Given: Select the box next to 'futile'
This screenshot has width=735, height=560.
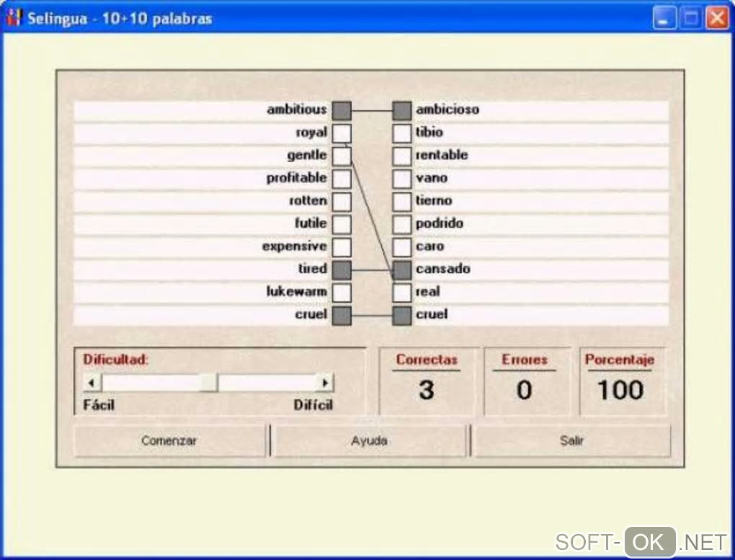Looking at the screenshot, I should click(x=342, y=224).
